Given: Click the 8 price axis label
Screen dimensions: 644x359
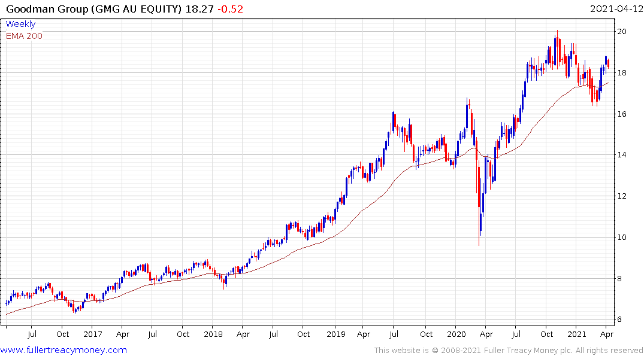Looking at the screenshot, I should point(619,279).
